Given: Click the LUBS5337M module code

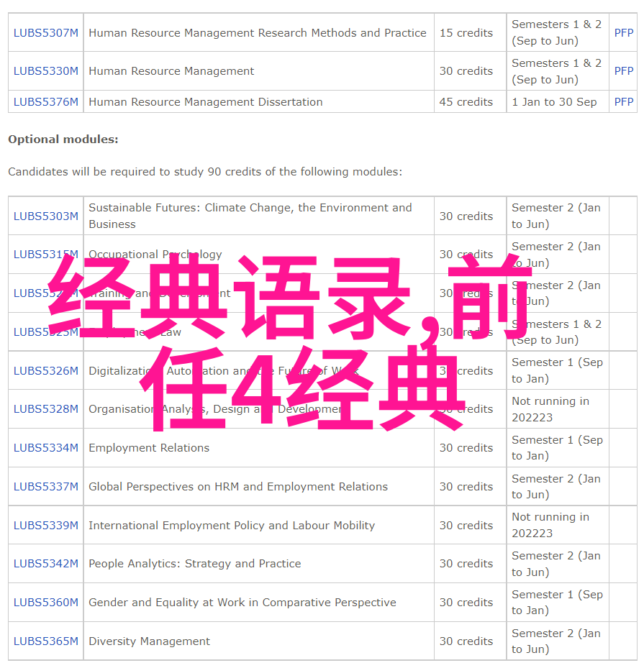Looking at the screenshot, I should (45, 487).
